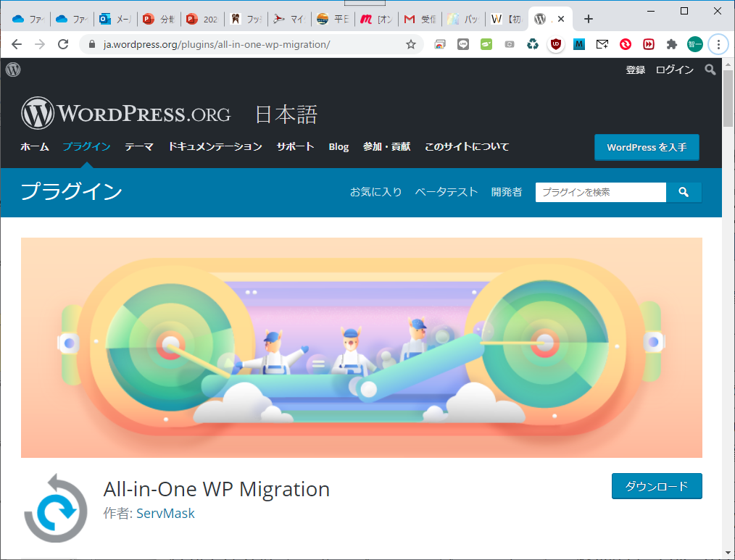Switch to the Gmail 受信 tab

pos(420,19)
